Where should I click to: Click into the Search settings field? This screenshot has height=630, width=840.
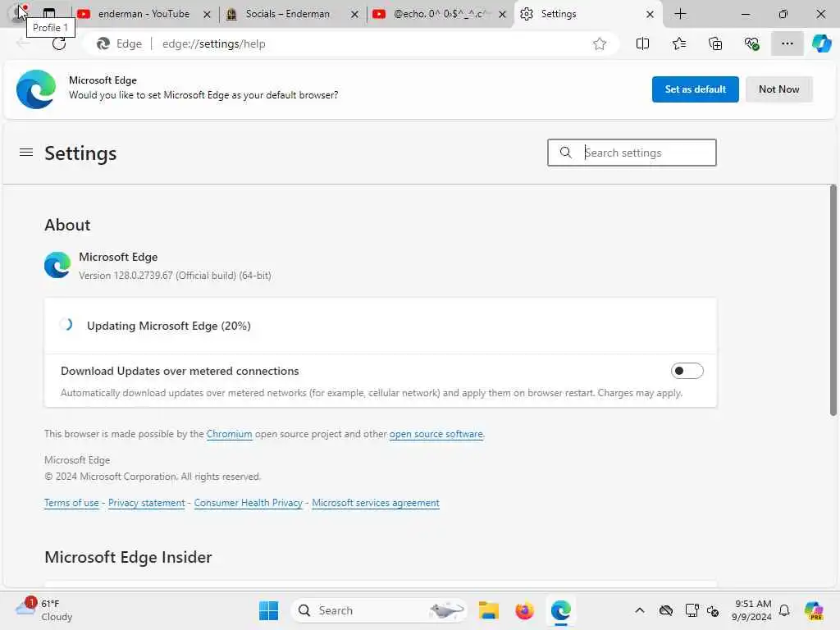(x=632, y=153)
